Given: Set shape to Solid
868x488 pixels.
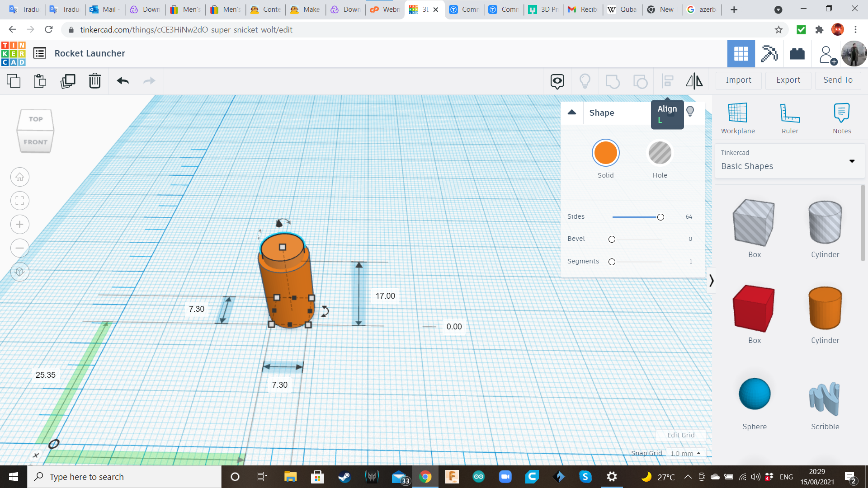Looking at the screenshot, I should pyautogui.click(x=605, y=153).
